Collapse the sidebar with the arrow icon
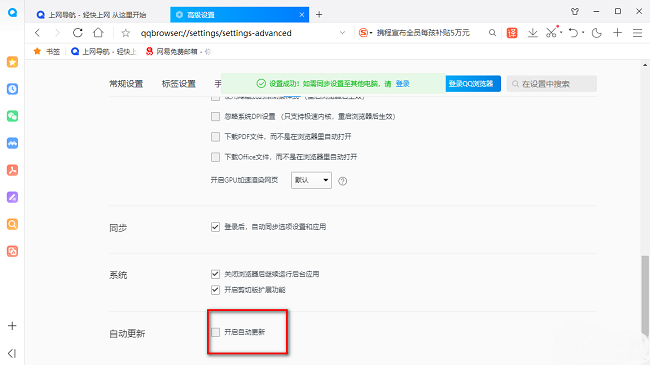 12,353
